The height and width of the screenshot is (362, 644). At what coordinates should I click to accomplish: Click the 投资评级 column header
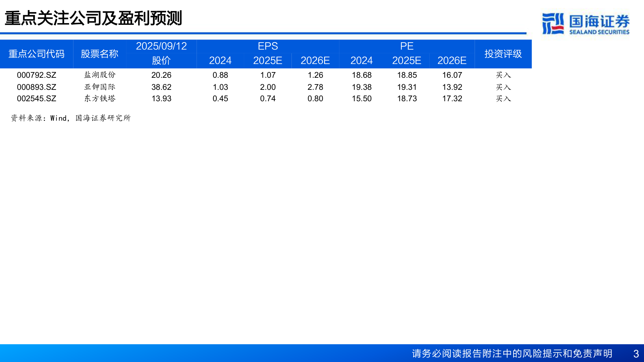(503, 54)
